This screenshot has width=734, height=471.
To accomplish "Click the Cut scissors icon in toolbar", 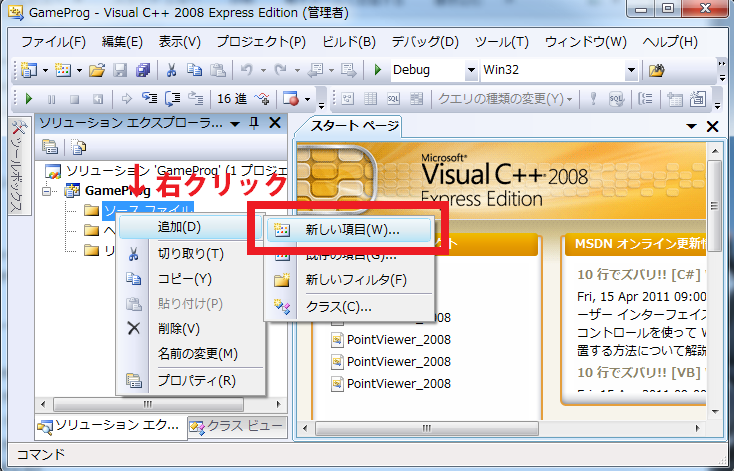I will pos(171,71).
